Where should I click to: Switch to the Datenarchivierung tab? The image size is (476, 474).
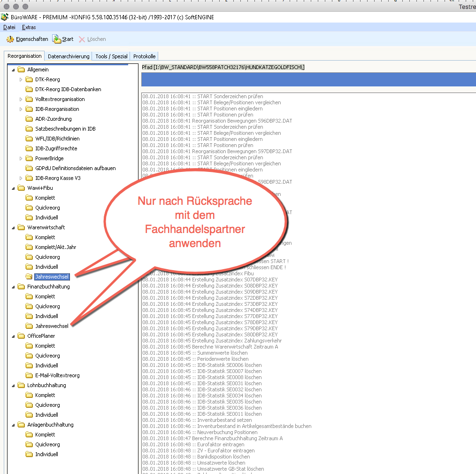(69, 56)
